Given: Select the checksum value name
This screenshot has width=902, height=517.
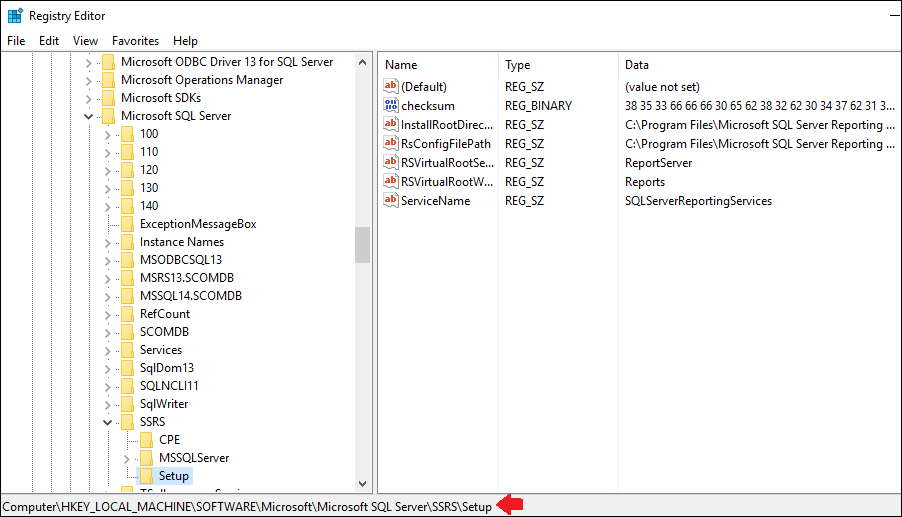Looking at the screenshot, I should point(428,106).
